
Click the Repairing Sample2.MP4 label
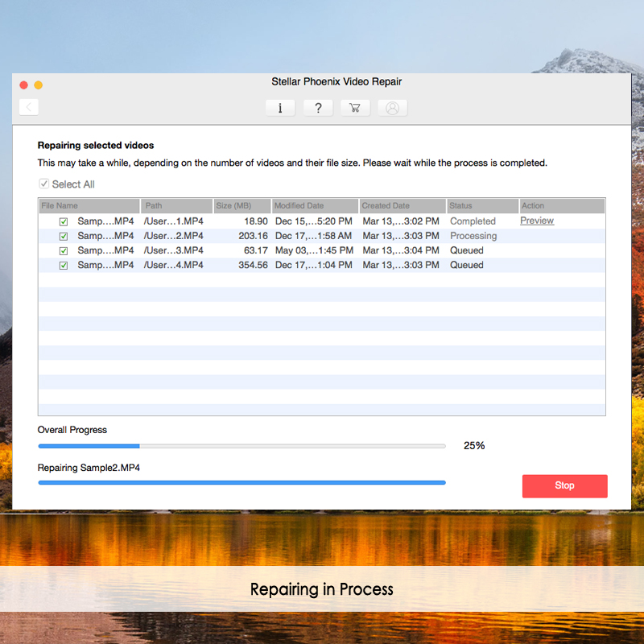pyautogui.click(x=89, y=468)
